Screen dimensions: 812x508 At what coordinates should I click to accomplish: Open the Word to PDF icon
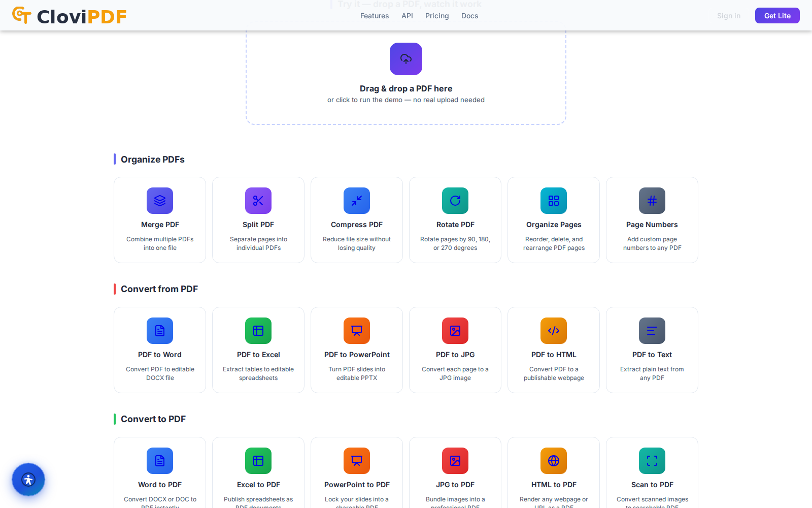(160, 461)
